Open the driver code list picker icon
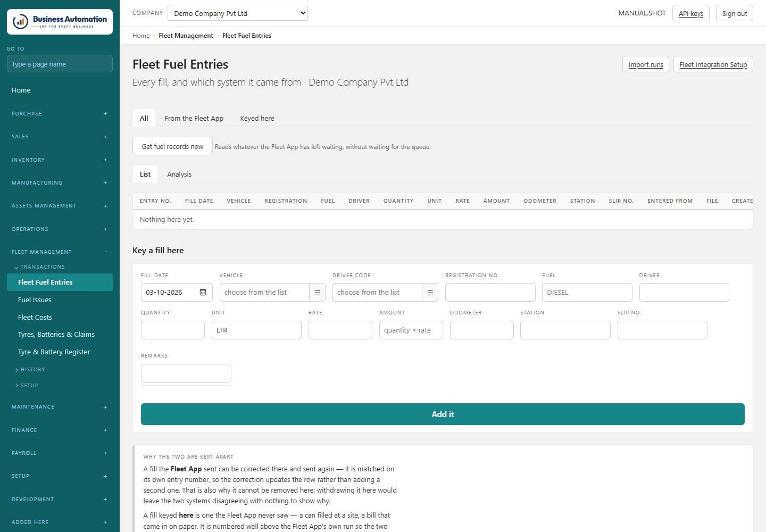This screenshot has height=532, width=766. [430, 293]
